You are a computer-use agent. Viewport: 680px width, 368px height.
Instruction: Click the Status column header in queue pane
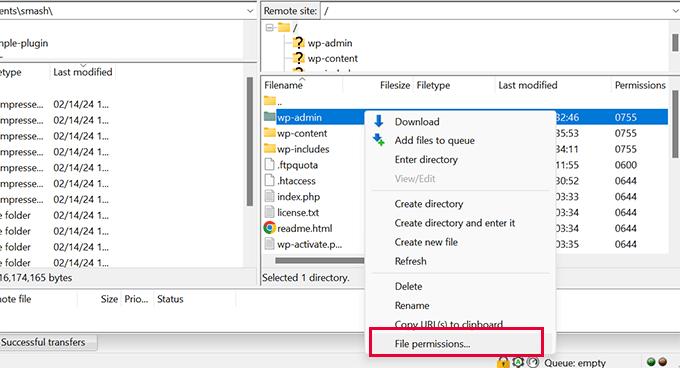(170, 299)
